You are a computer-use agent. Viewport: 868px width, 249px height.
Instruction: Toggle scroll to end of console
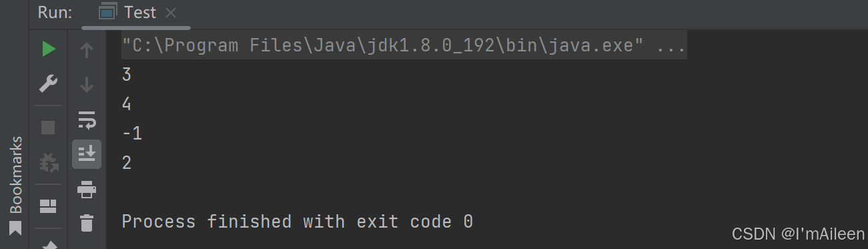(87, 154)
